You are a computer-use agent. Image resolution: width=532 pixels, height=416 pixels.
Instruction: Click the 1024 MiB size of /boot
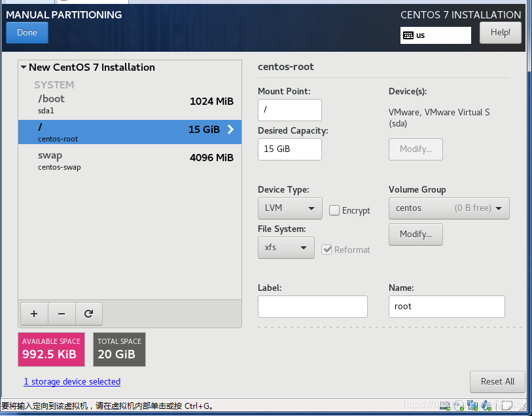pyautogui.click(x=212, y=101)
